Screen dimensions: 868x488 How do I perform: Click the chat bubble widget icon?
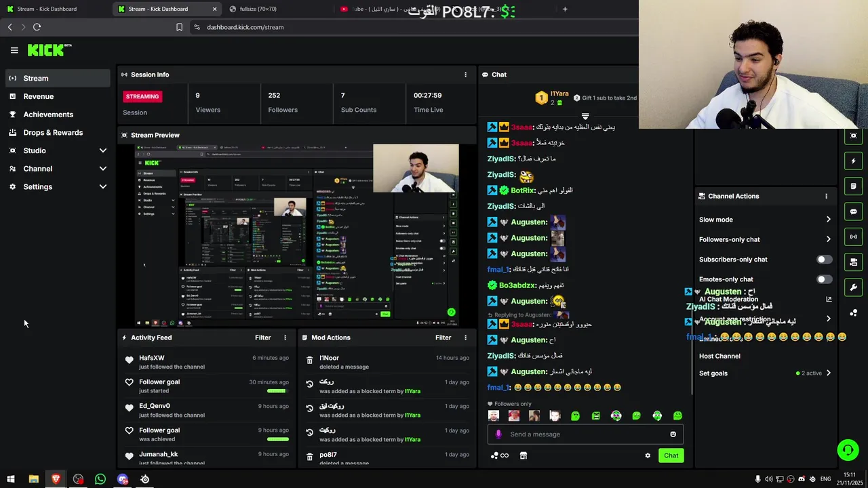(x=854, y=211)
